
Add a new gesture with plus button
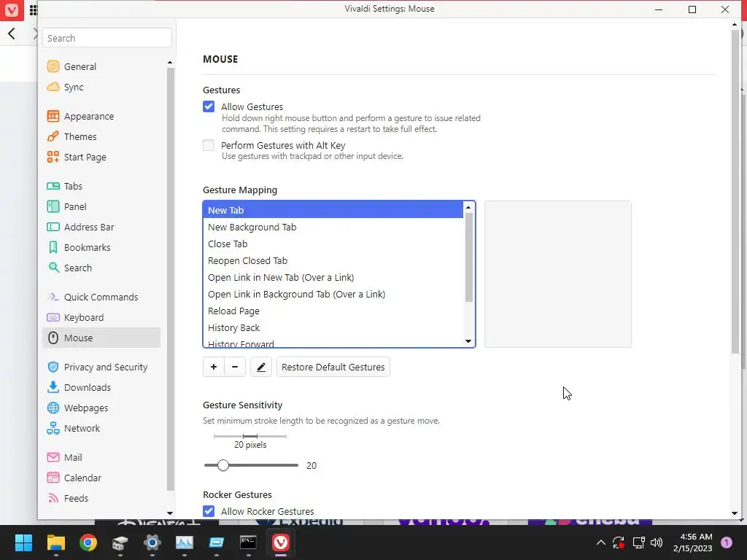click(x=214, y=367)
